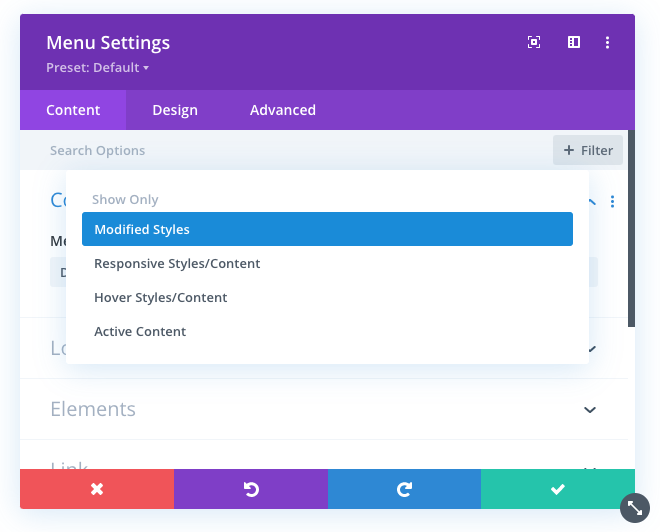Open the Preset: Default dropdown
The image size is (660, 532).
pos(98,67)
